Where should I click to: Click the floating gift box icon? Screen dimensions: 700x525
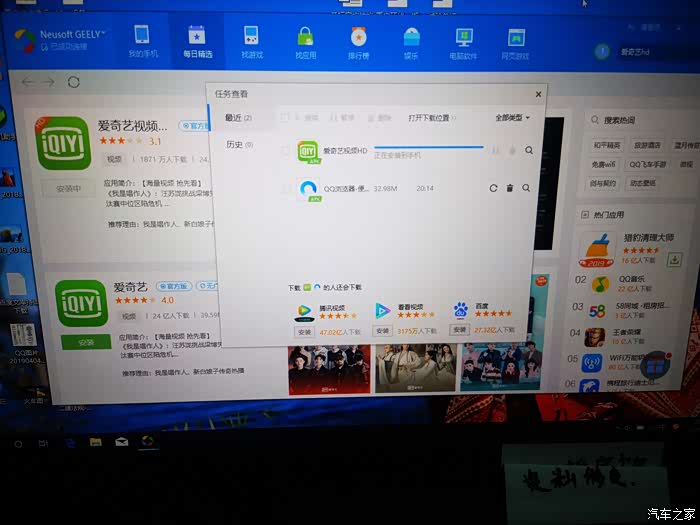point(656,365)
